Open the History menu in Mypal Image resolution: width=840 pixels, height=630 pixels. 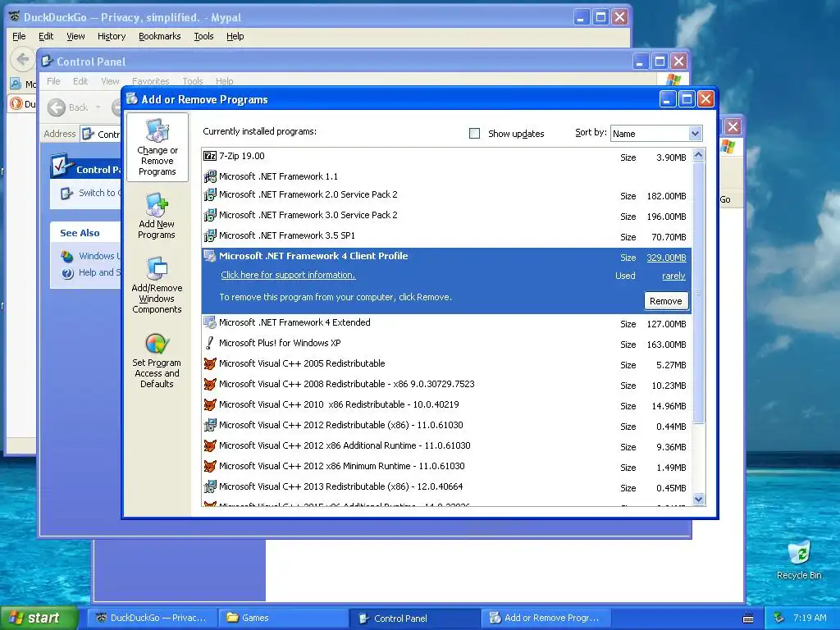coord(112,36)
